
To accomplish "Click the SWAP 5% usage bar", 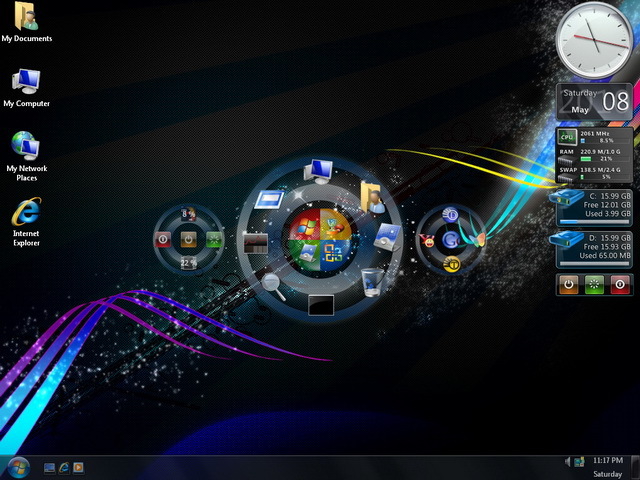I will [x=604, y=177].
